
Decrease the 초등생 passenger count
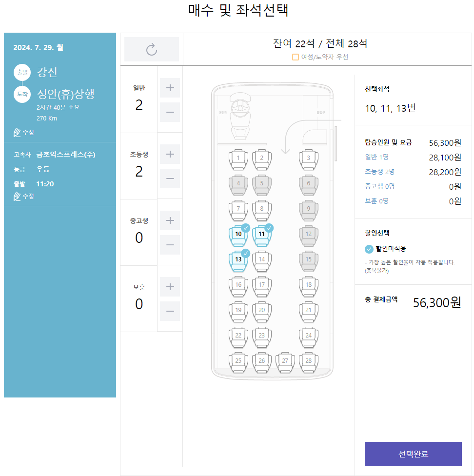click(x=170, y=178)
